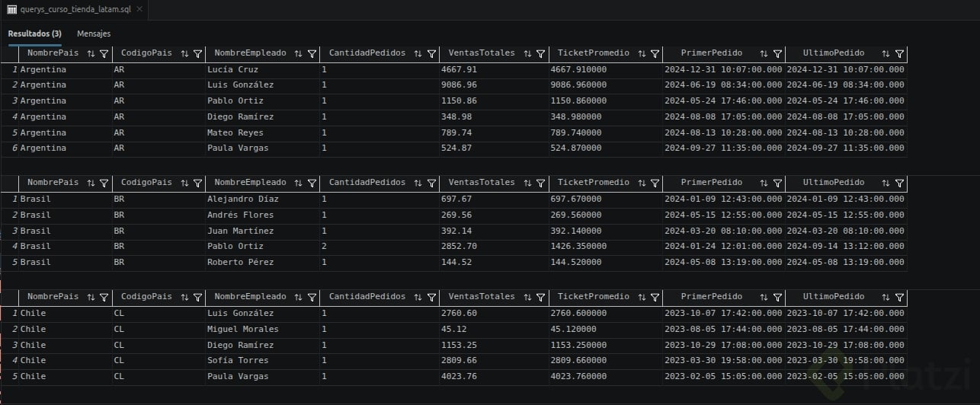Filter UltimoPedido column in Argentina grid

[899, 54]
